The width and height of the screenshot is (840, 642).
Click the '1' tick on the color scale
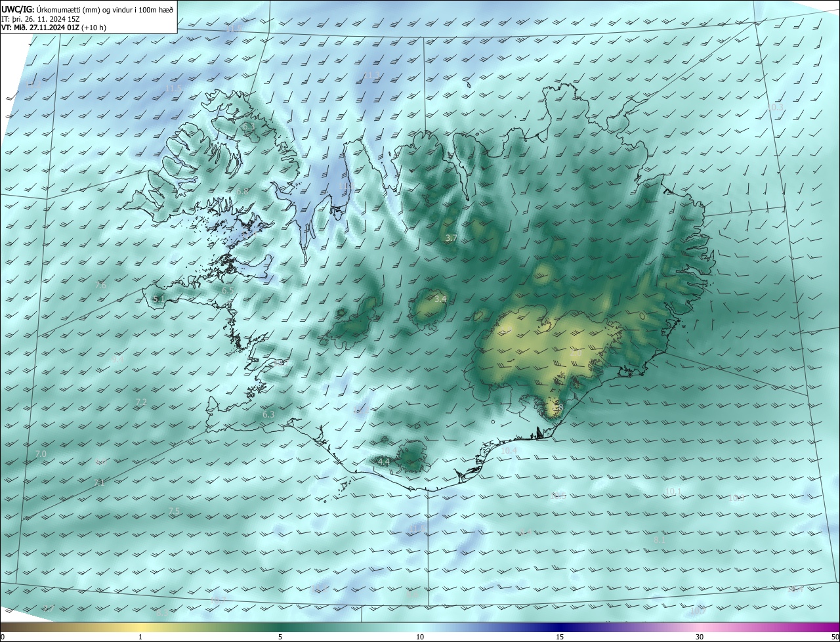point(140,637)
